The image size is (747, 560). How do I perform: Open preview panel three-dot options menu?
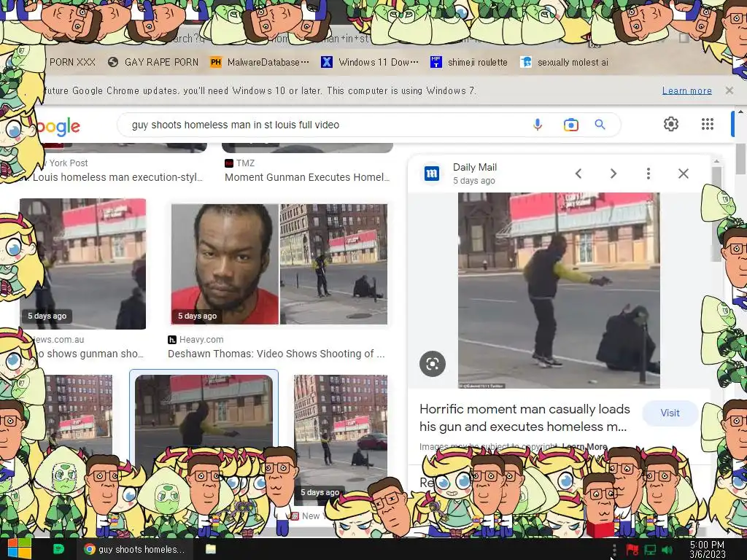pyautogui.click(x=649, y=174)
